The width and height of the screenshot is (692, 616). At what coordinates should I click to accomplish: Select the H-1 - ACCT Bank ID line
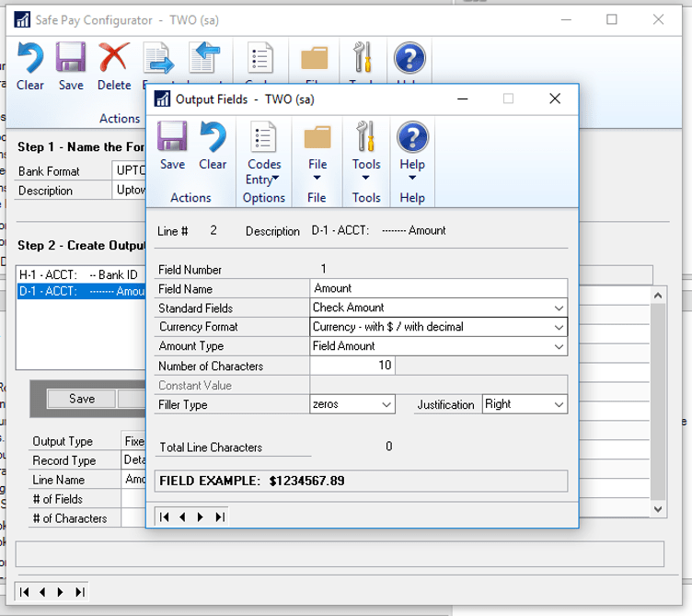pos(78,275)
